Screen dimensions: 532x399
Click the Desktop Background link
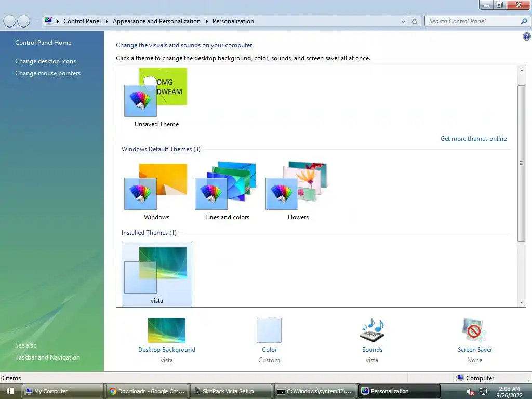coord(167,350)
